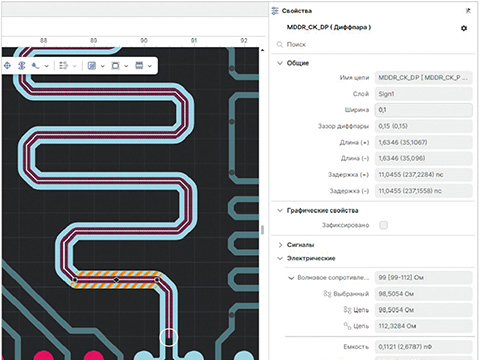The height and width of the screenshot is (360, 480).
Task: Open dropdown next to layer stack icon
Action: (150, 66)
